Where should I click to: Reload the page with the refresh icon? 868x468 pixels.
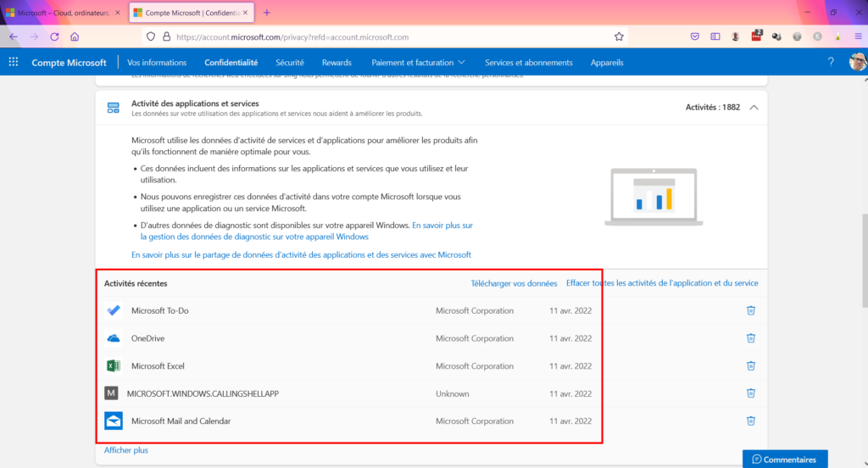tap(54, 36)
